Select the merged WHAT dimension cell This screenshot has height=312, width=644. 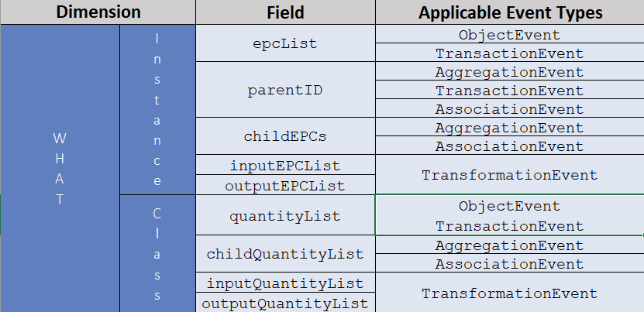pyautogui.click(x=60, y=168)
